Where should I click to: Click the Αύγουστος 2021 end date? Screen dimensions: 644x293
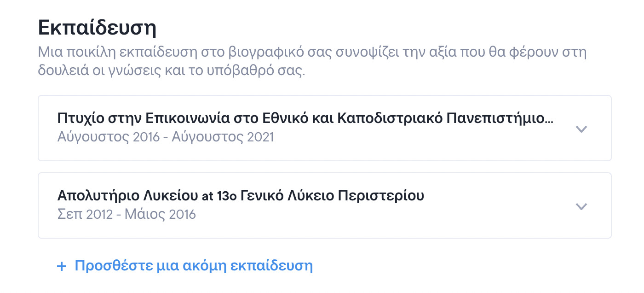pos(223,137)
